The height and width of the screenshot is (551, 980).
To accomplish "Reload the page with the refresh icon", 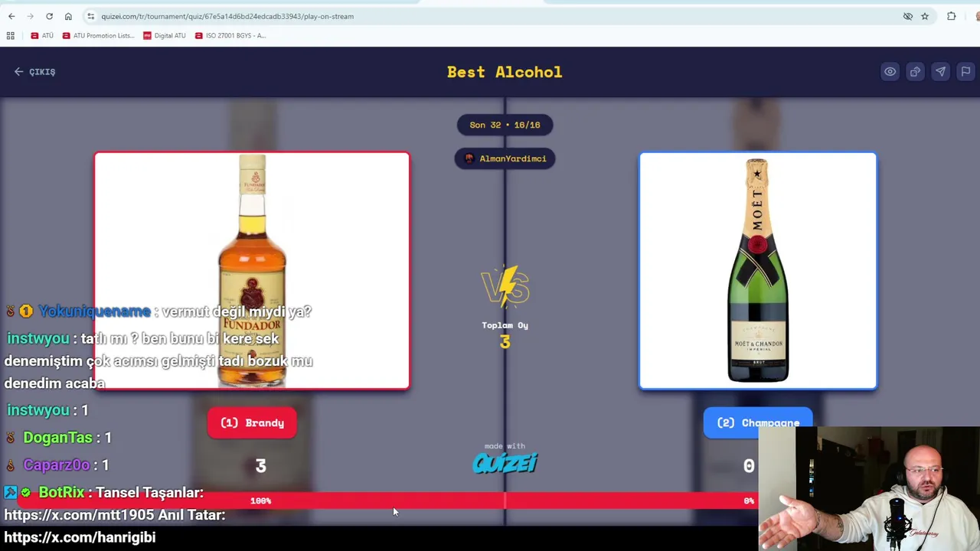I will pos(49,16).
